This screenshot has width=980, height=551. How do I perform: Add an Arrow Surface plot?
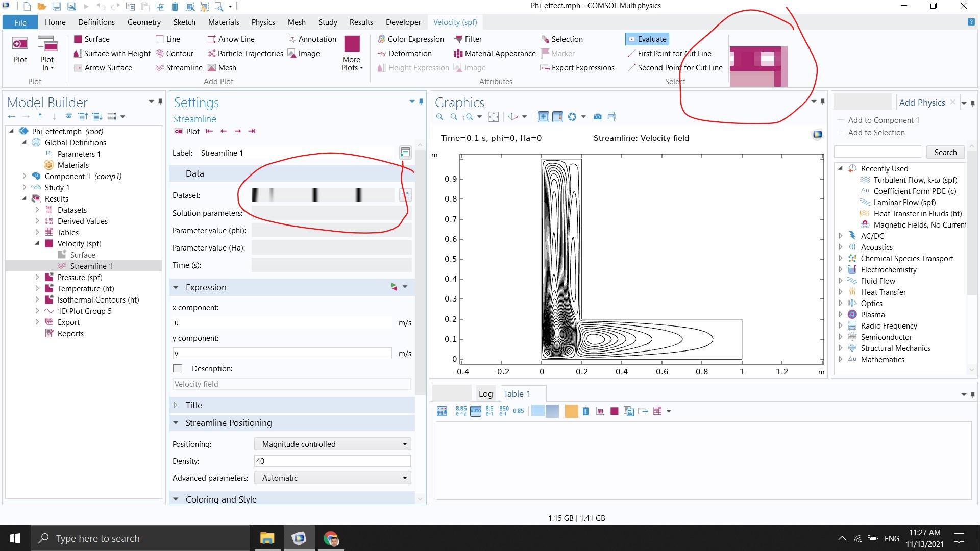pyautogui.click(x=103, y=68)
